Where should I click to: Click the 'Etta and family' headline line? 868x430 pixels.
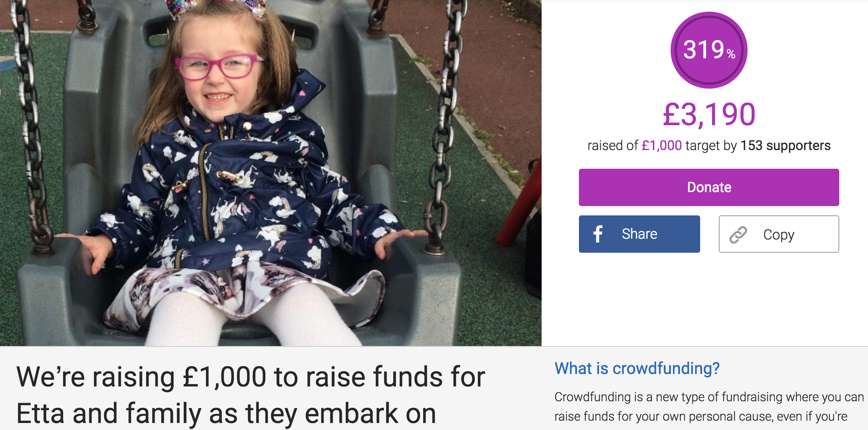[226, 414]
